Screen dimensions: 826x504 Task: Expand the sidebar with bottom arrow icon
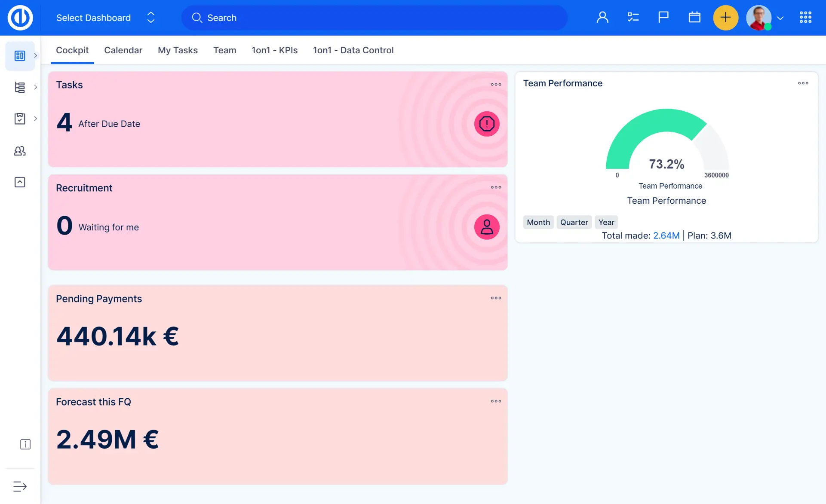(20, 486)
